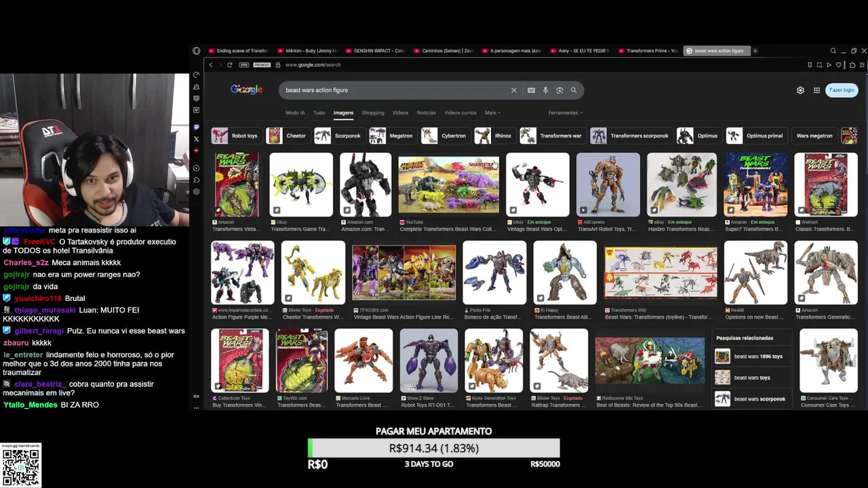
Task: Filter by Optimus primal chip
Action: [x=755, y=136]
